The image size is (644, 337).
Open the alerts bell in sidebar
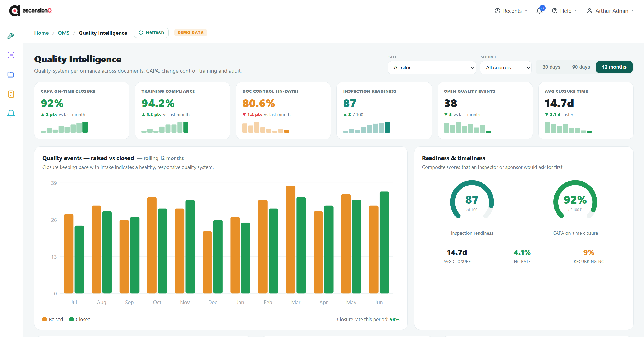click(11, 114)
